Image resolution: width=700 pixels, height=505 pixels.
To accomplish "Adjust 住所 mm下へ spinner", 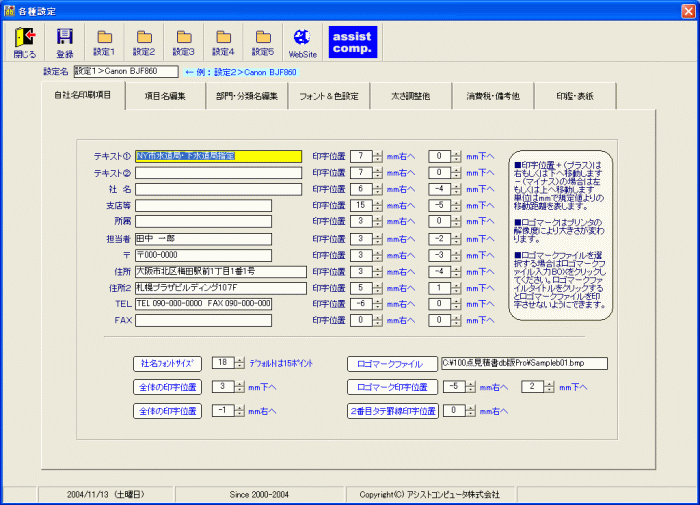I will point(456,271).
